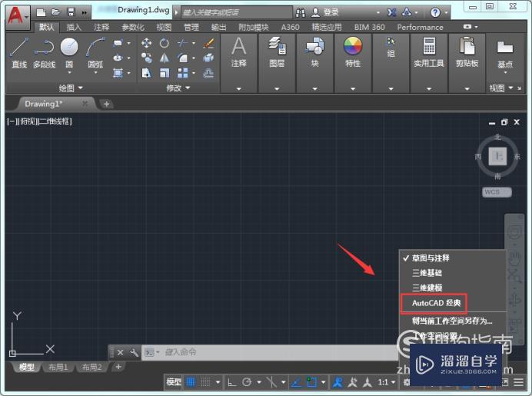Select the 直线 (Line) draw tool
This screenshot has height=396, width=532.
19,52
